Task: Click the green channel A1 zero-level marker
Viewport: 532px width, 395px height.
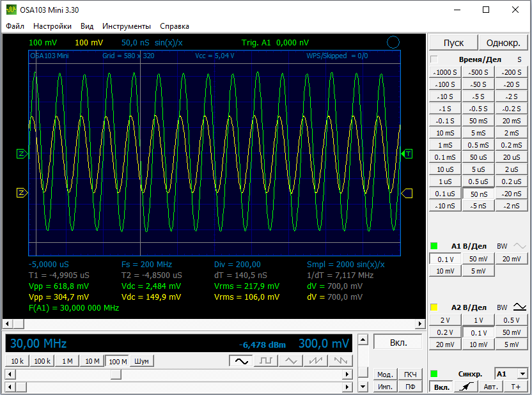Action: [21, 154]
